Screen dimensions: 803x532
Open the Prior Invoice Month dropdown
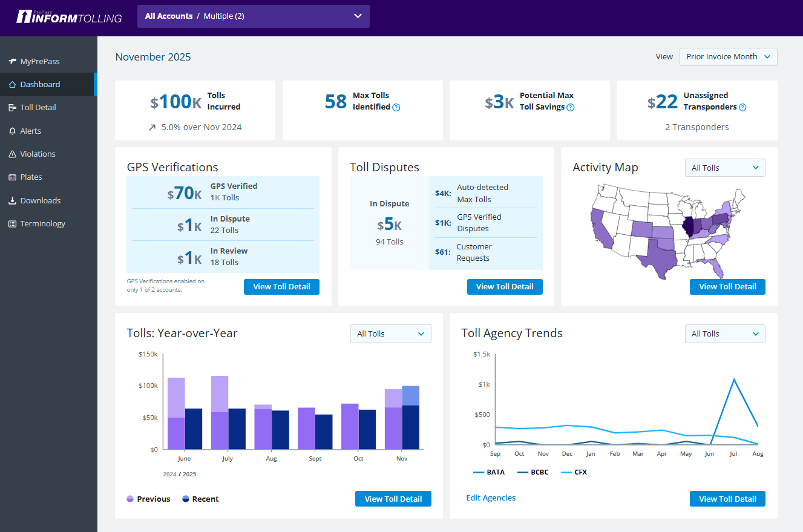point(728,56)
